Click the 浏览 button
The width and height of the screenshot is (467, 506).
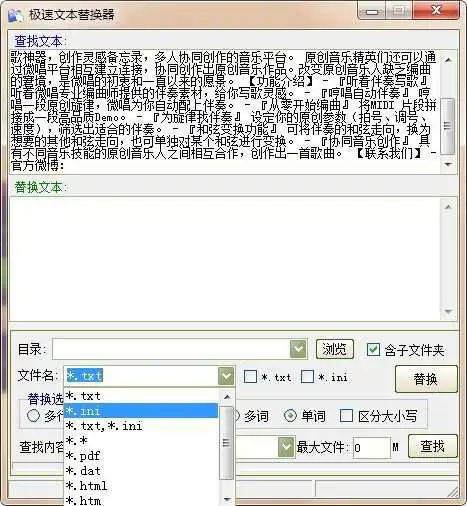(x=335, y=349)
